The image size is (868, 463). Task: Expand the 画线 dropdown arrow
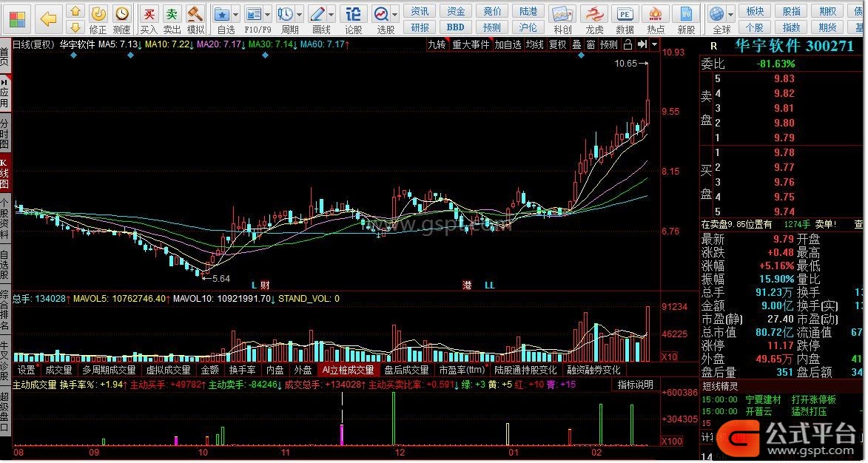click(x=332, y=14)
